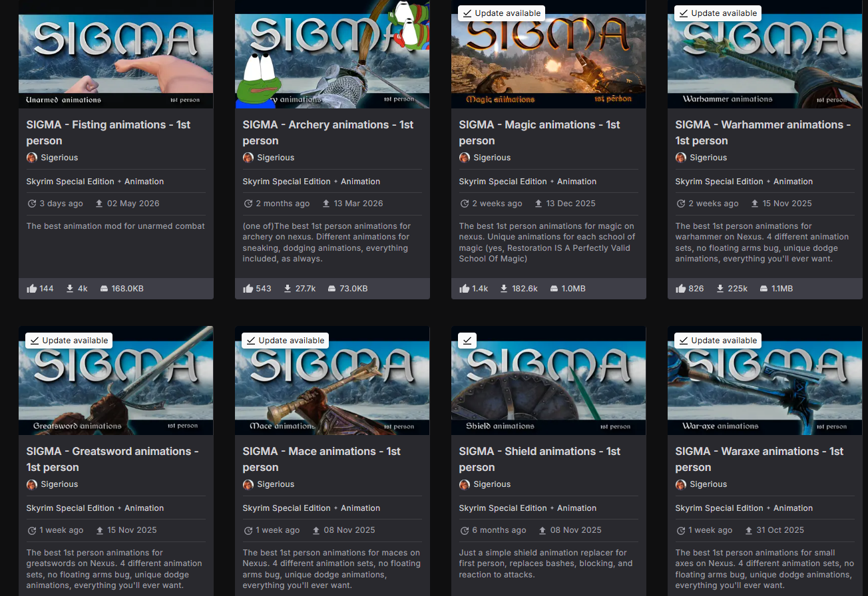Open the Unarmed animations thumbnail image
This screenshot has height=596, width=868.
tap(116, 55)
